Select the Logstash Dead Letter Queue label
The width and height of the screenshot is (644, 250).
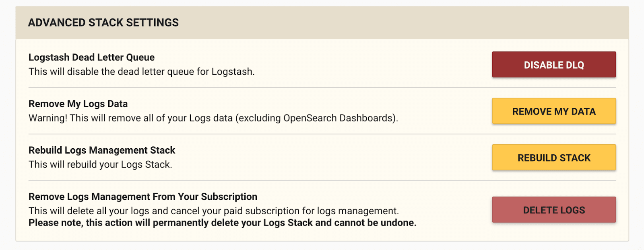click(91, 57)
